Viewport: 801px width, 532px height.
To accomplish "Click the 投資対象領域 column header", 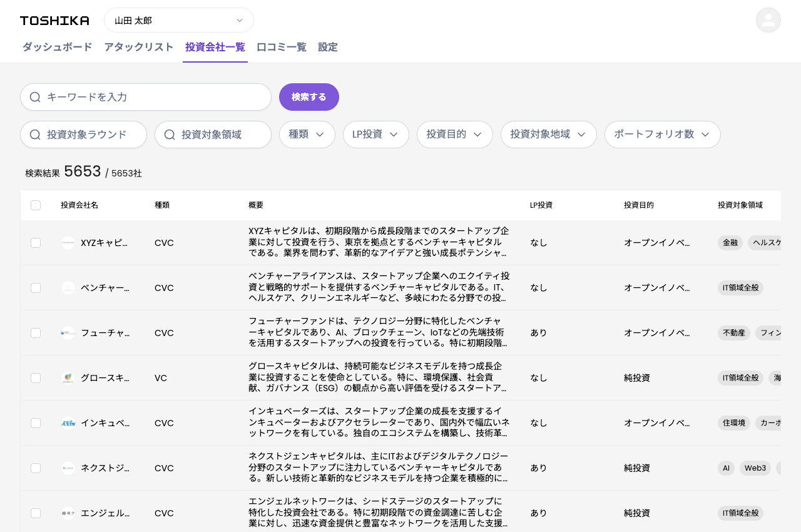I will tap(740, 205).
